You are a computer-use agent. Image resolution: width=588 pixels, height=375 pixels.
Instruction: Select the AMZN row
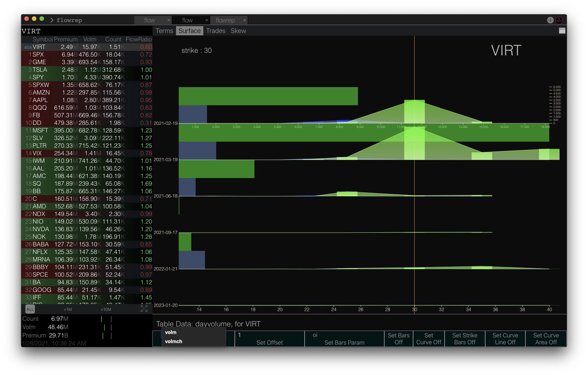[x=87, y=93]
